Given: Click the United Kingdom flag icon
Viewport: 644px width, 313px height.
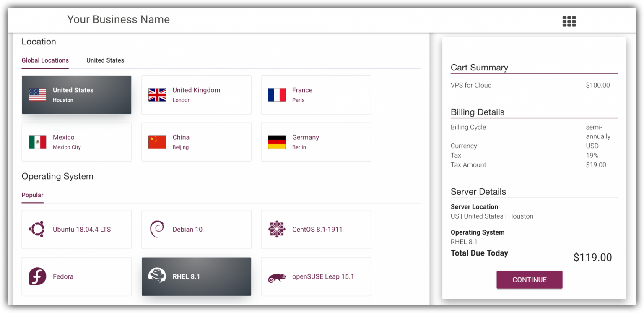Looking at the screenshot, I should [x=157, y=95].
